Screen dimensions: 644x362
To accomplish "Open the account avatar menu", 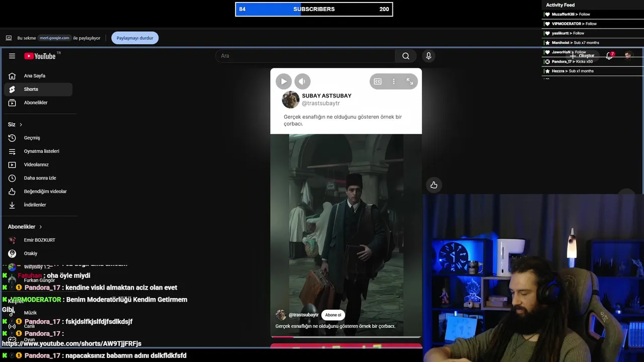I will pyautogui.click(x=628, y=55).
